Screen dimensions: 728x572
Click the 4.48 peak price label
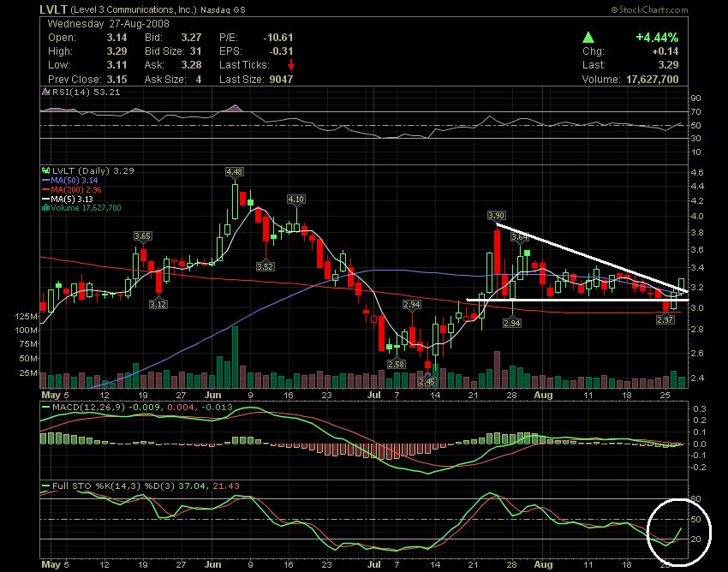234,172
